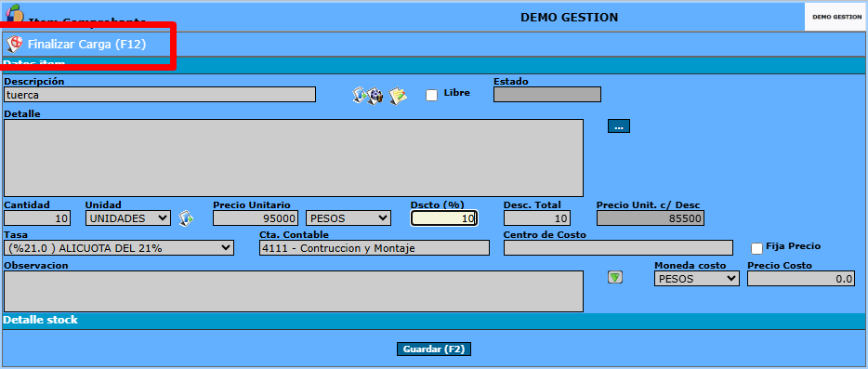Click the Cta. Contable field

(x=374, y=248)
